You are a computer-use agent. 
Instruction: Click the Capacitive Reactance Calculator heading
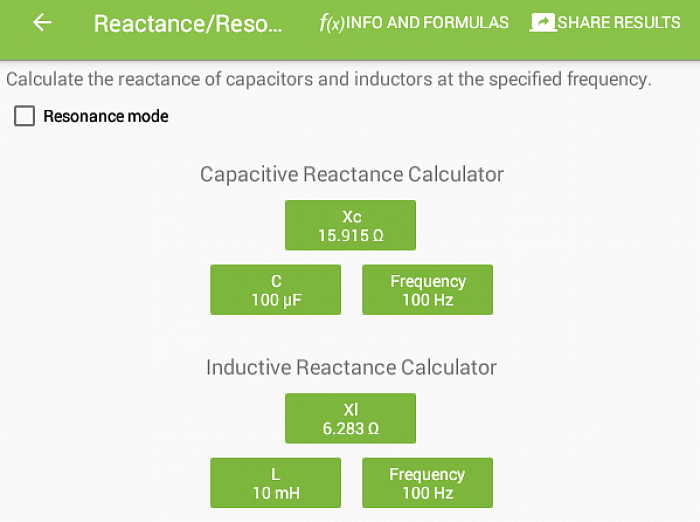(x=351, y=174)
